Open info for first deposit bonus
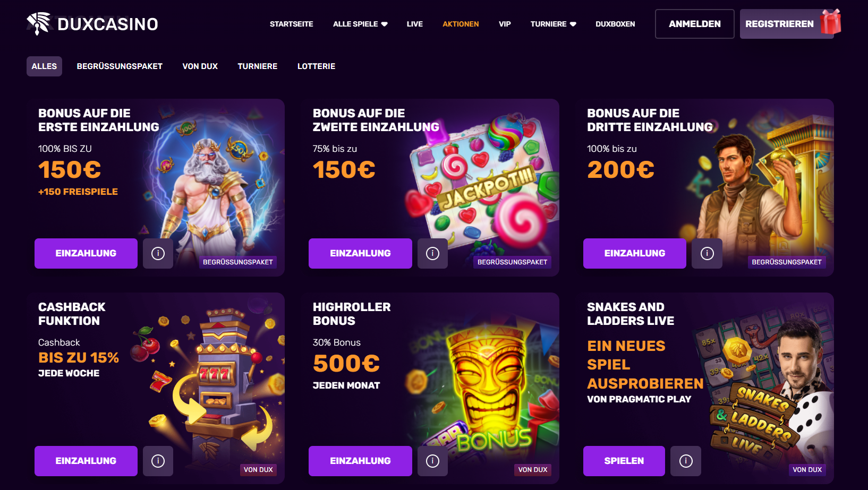 [x=158, y=253]
